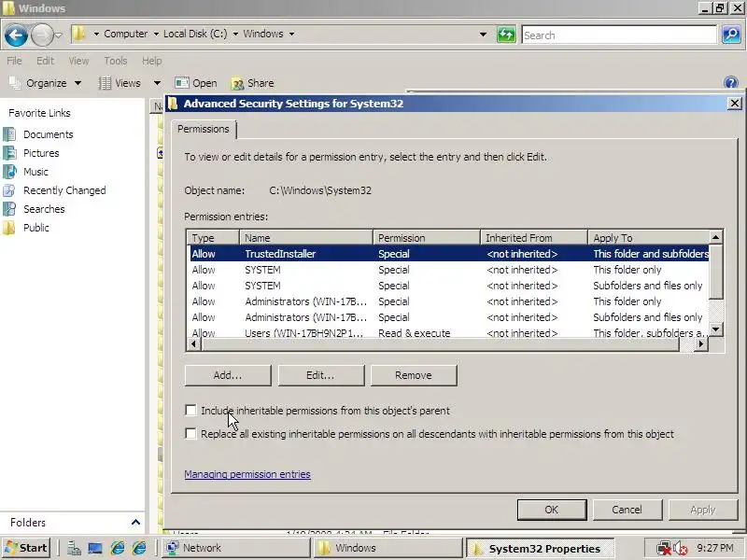The image size is (747, 560).
Task: Open the Organize dropdown menu
Action: tap(46, 83)
